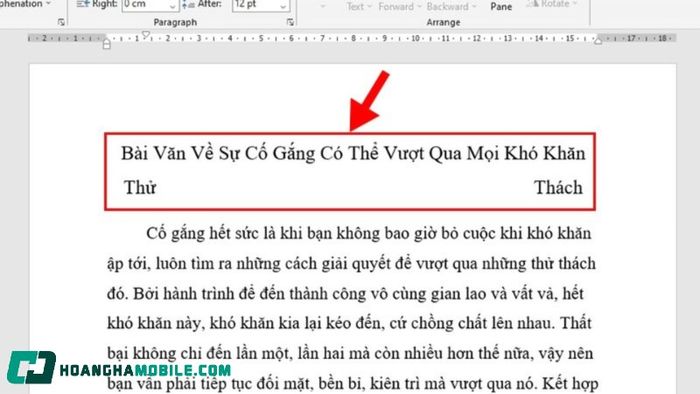Click the Right indent icon
Screen dimensions: 700x394
click(83, 4)
